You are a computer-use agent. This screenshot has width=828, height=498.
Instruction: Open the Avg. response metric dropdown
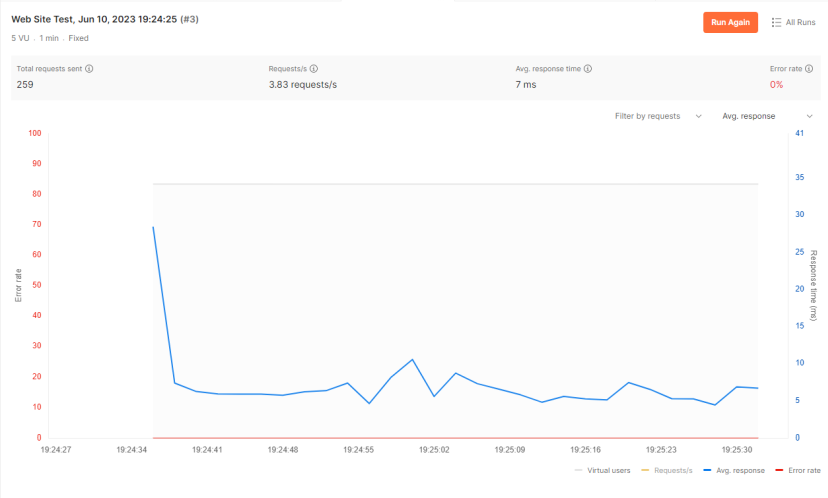(x=766, y=116)
